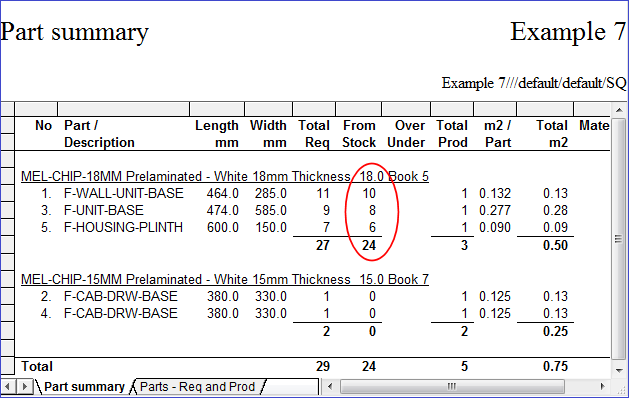This screenshot has width=629, height=398.
Task: Click part F-UNIT-BASE
Action: pos(103,210)
